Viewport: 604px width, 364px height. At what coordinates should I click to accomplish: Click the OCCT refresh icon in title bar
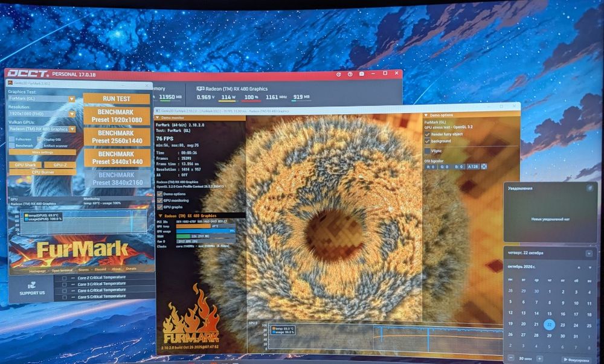pyautogui.click(x=339, y=74)
